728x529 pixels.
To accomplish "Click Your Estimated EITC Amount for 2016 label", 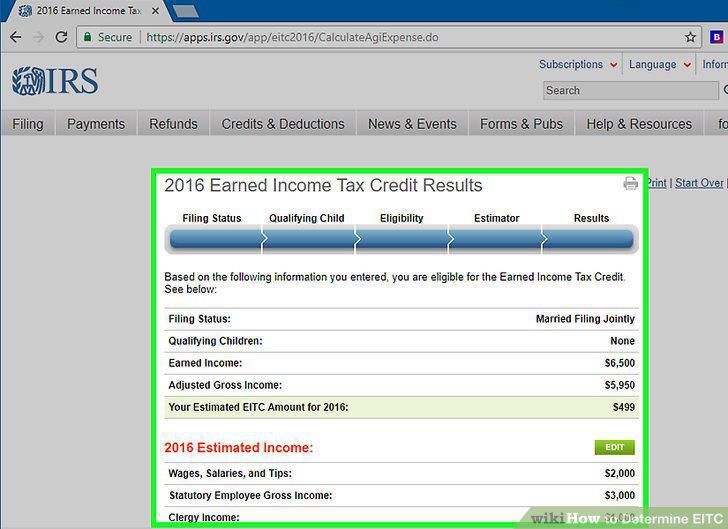I will 258,407.
